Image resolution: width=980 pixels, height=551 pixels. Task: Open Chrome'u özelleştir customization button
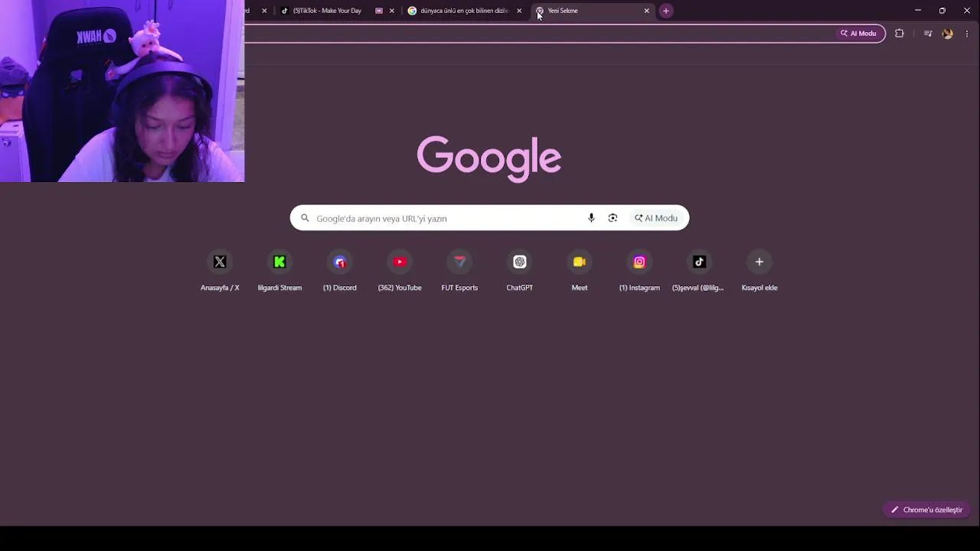point(926,510)
